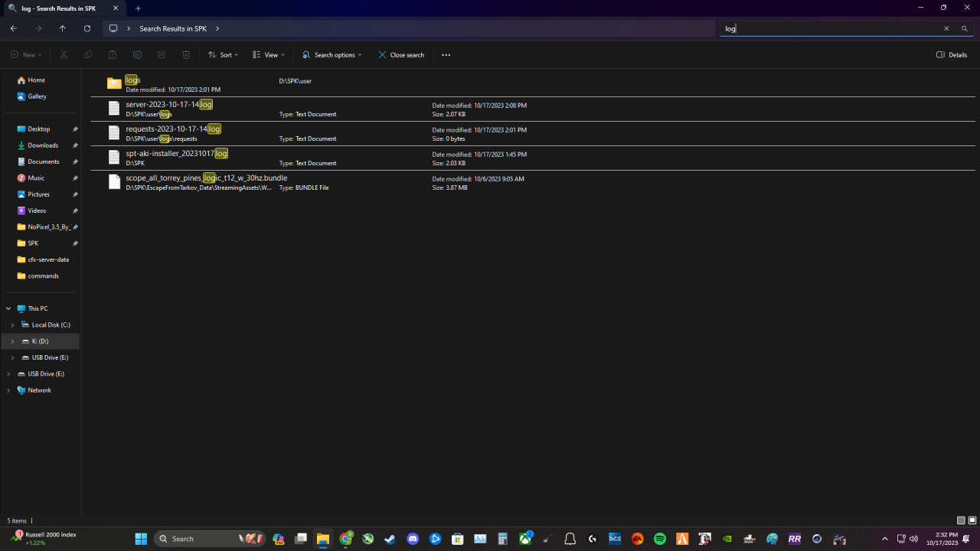Viewport: 980px width, 551px height.
Task: Open the Russell 2000 index widget
Action: pyautogui.click(x=44, y=539)
